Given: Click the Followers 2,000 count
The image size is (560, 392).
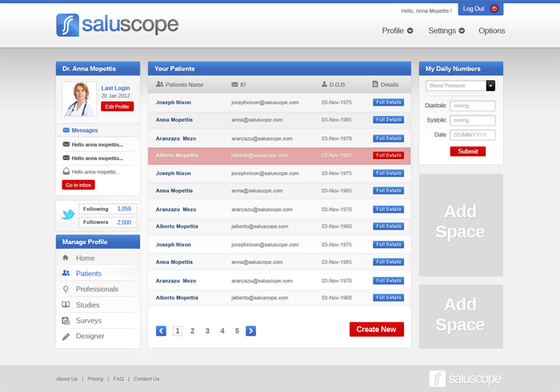Looking at the screenshot, I should coord(124,222).
